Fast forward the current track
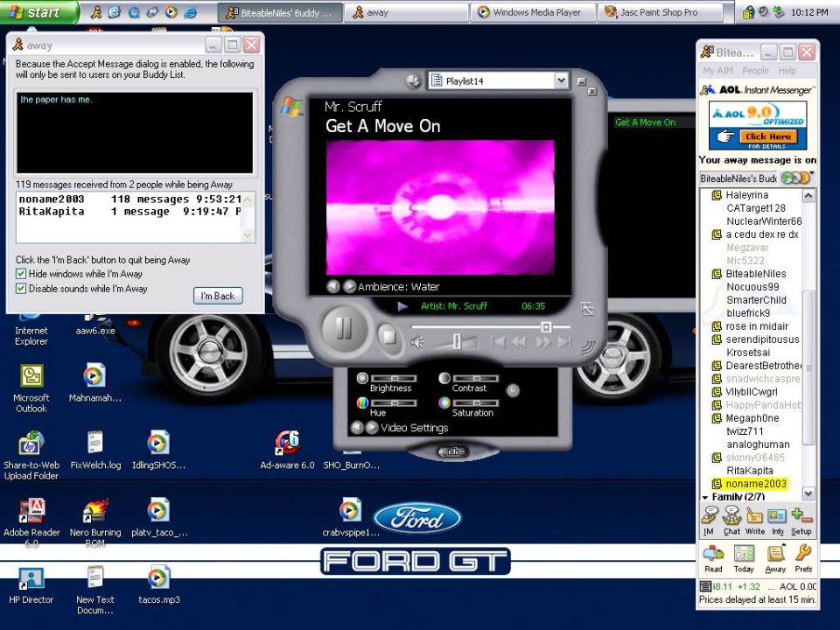 coord(543,342)
